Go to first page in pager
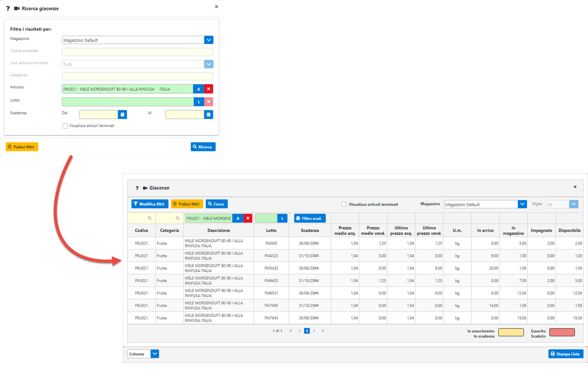This screenshot has height=379, width=588. (x=291, y=331)
